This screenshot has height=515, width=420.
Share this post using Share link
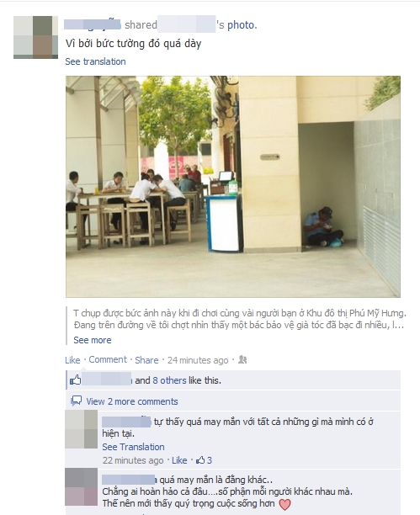[x=146, y=360]
